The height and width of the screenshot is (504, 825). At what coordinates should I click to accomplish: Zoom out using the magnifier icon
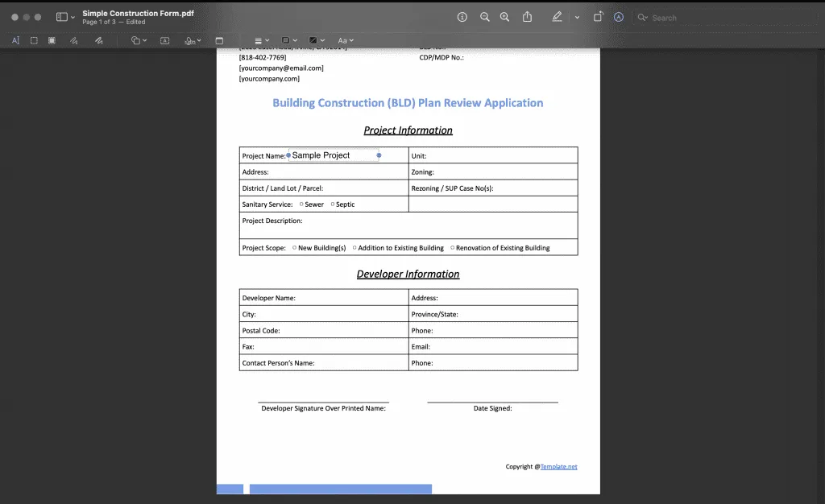(x=483, y=16)
